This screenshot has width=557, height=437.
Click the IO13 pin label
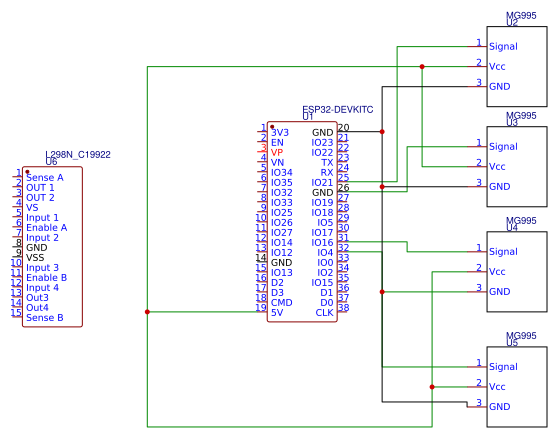[282, 273]
